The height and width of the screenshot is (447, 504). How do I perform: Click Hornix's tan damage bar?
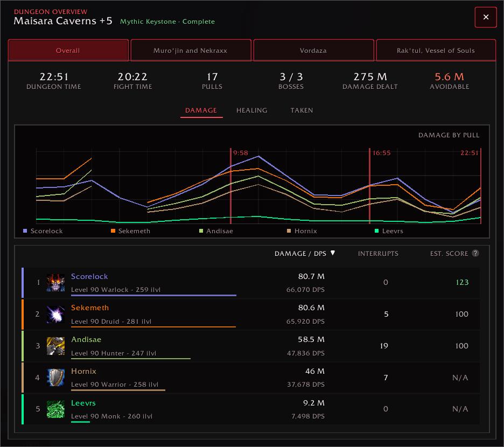118,390
